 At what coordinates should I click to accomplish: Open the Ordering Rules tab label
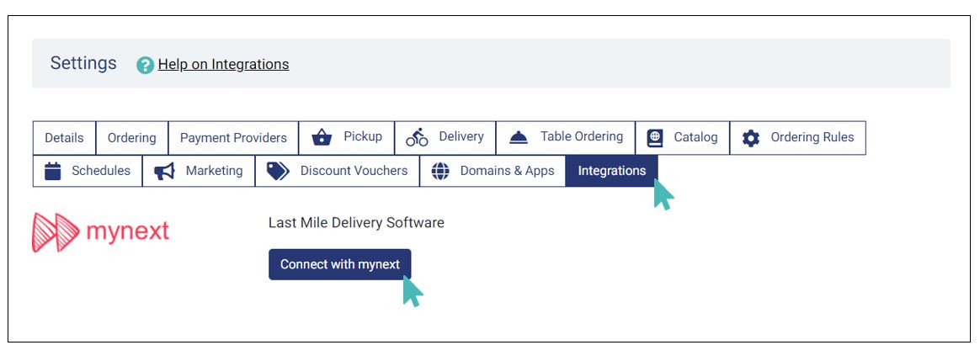coord(812,137)
